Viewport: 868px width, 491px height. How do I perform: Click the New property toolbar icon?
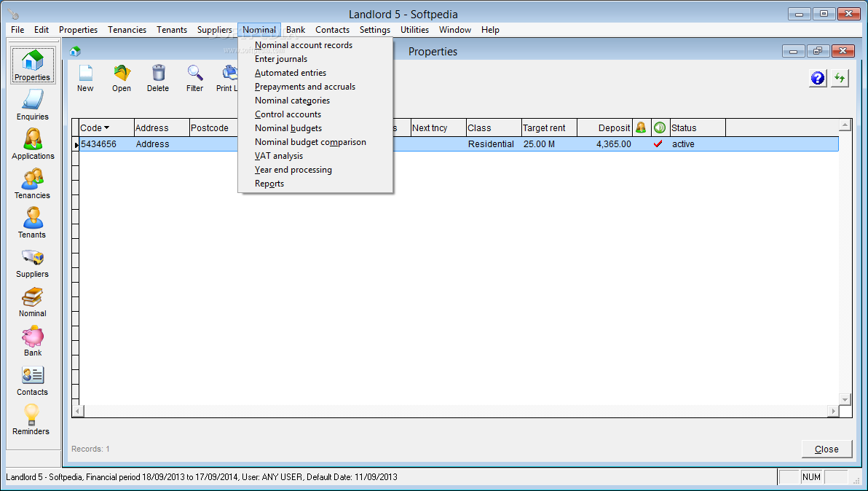coord(85,78)
